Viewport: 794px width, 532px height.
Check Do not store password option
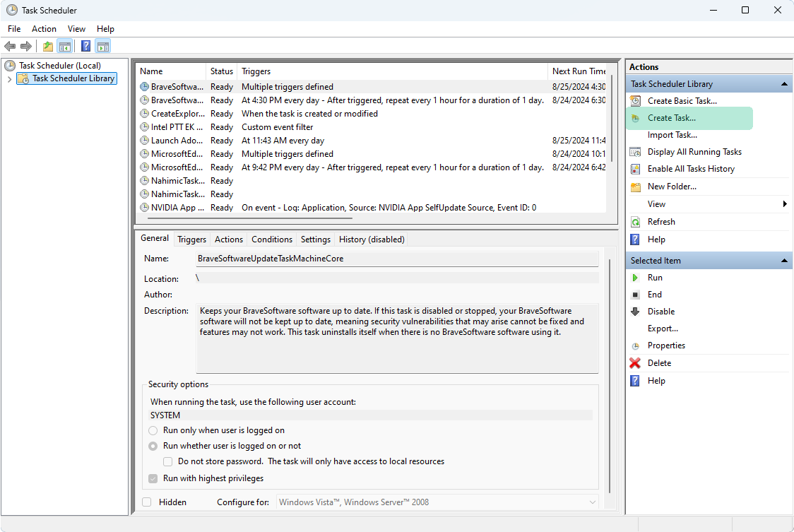click(x=167, y=461)
